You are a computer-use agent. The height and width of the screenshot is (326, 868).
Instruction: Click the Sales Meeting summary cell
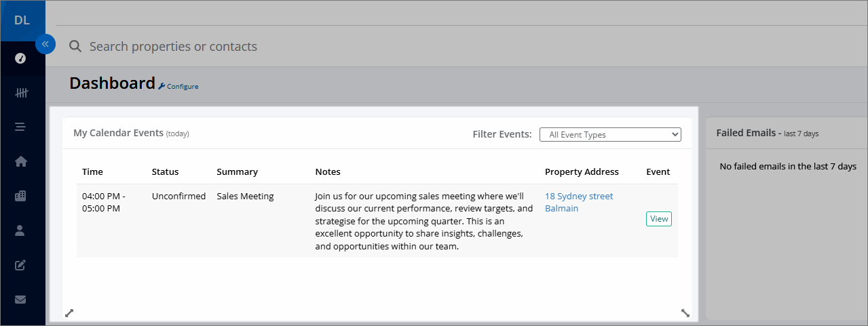[x=245, y=196]
